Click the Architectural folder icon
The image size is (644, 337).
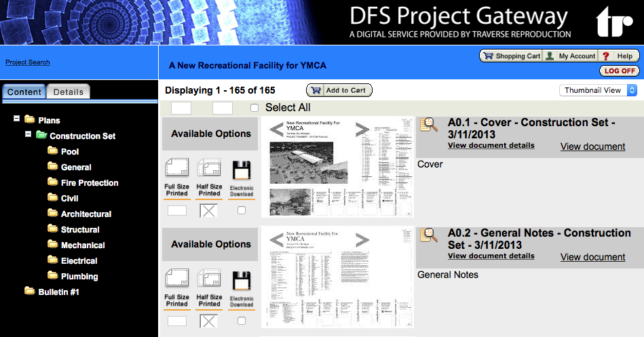(52, 213)
